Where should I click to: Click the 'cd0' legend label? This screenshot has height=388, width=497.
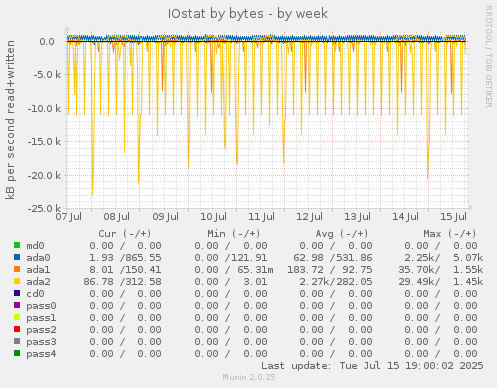(35, 294)
